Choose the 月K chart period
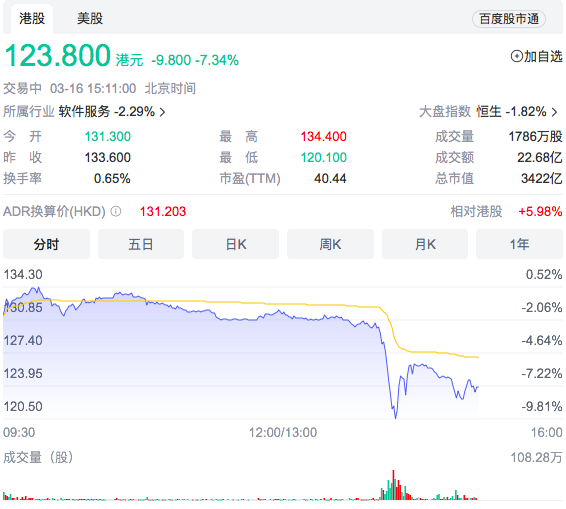 pyautogui.click(x=425, y=244)
